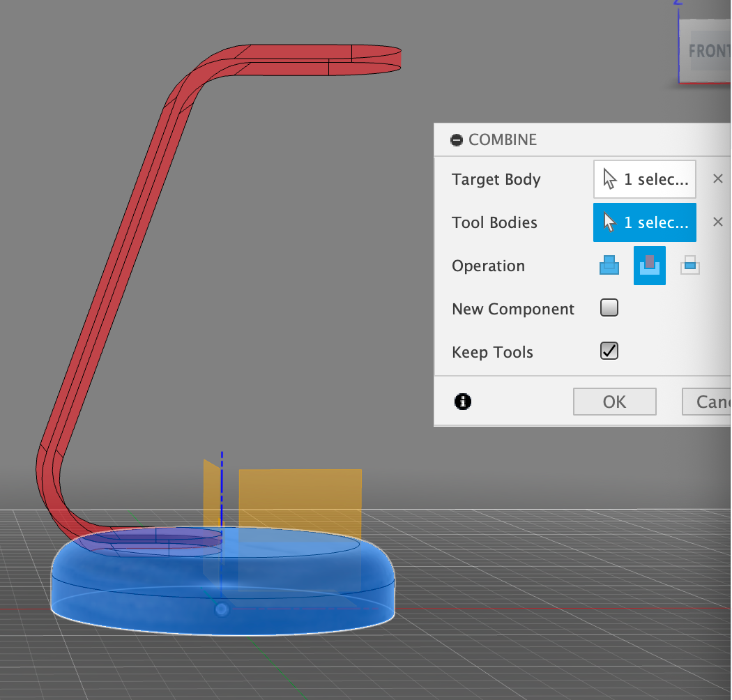Collapse the COMBINE dialog with minus icon

[457, 140]
